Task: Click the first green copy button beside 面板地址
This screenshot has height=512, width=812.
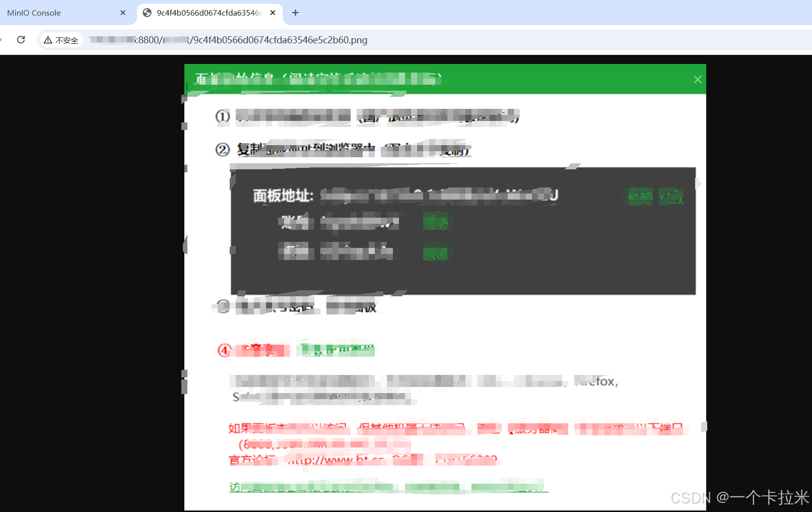Action: point(638,197)
